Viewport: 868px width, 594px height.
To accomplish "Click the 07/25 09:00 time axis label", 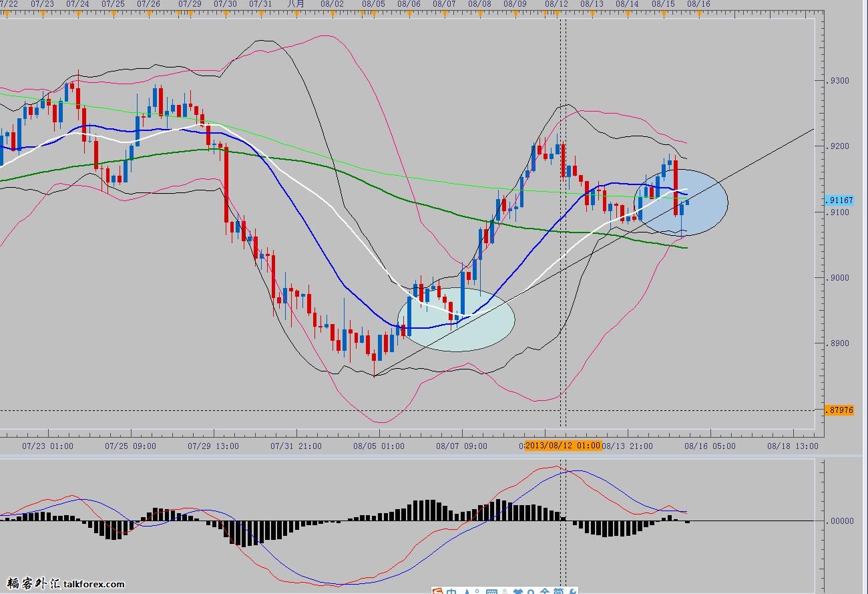I will [x=131, y=446].
